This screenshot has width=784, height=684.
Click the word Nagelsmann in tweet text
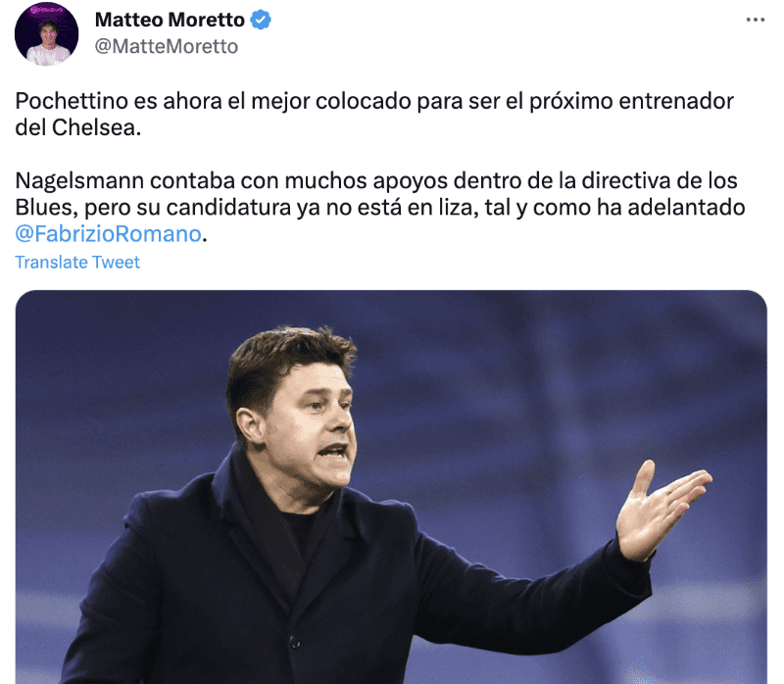pos(79,180)
